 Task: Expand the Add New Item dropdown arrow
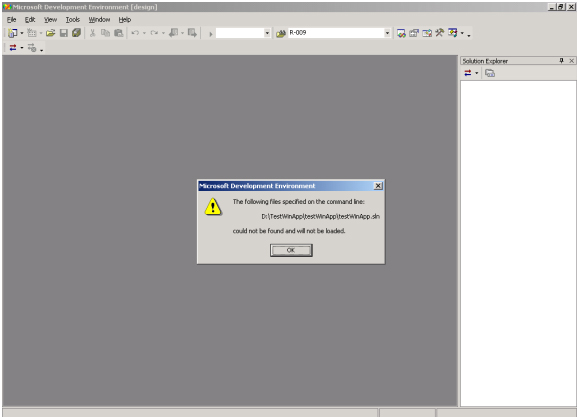coord(41,33)
